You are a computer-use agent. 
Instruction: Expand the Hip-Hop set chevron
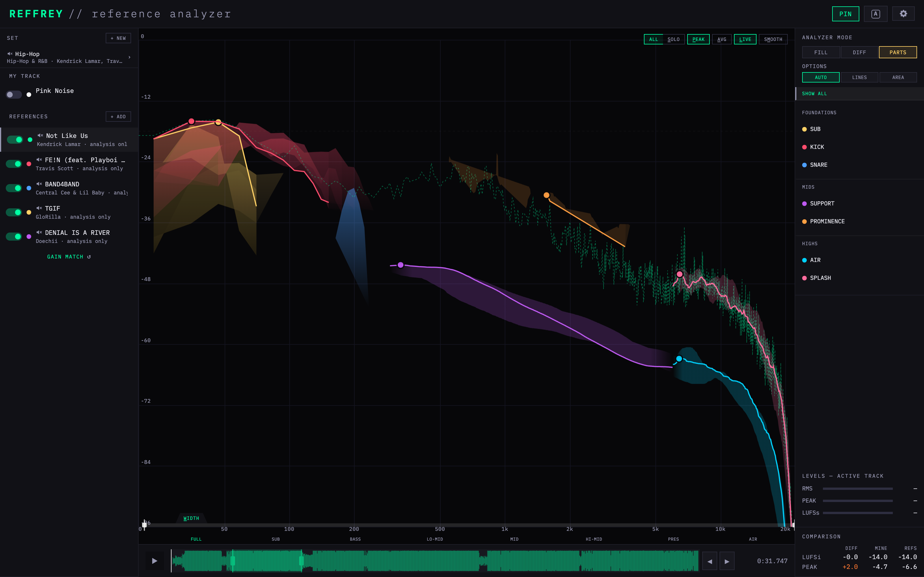pos(129,57)
